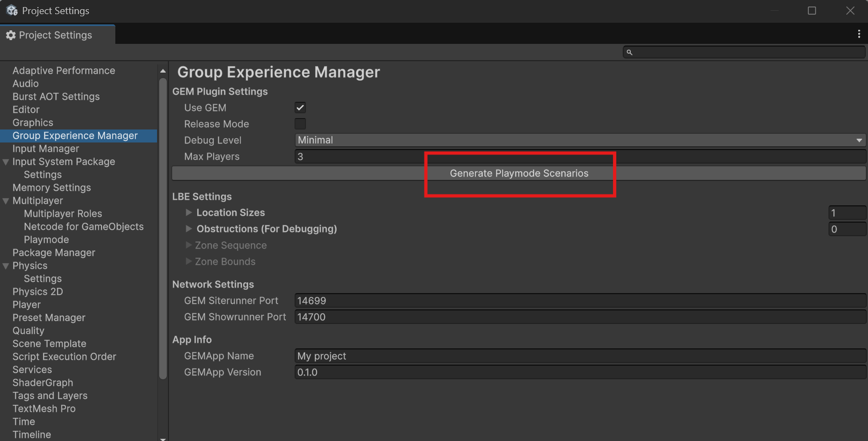Expand the Location Sizes foldout

[188, 213]
